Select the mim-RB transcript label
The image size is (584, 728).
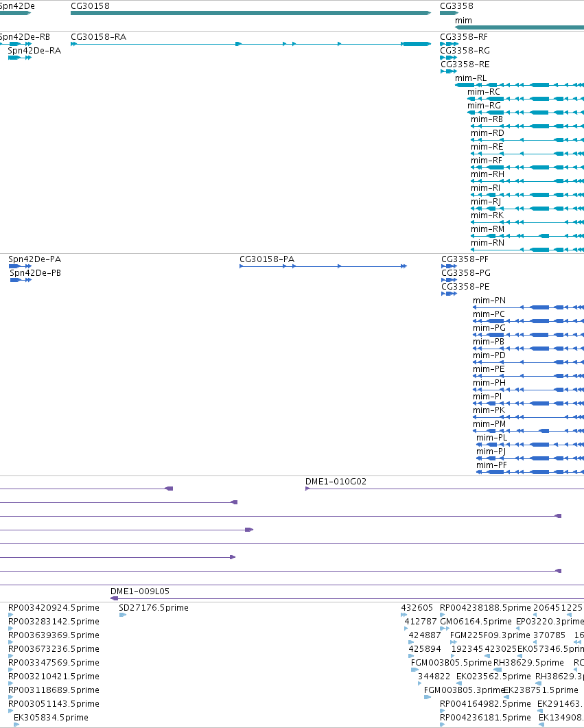[487, 119]
